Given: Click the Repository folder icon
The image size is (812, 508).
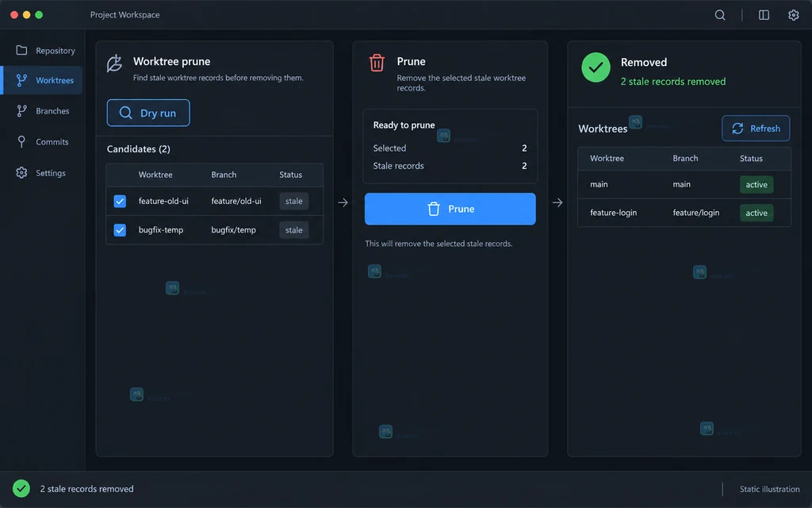Looking at the screenshot, I should pyautogui.click(x=21, y=50).
